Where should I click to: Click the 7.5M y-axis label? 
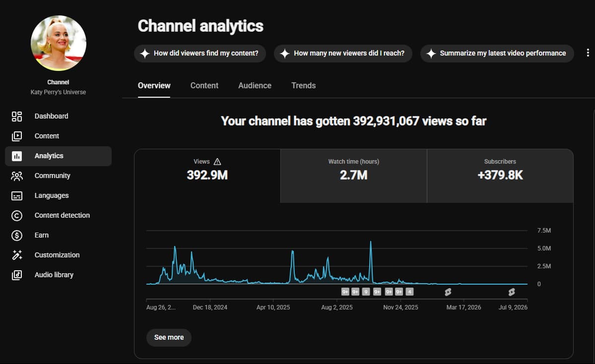click(x=544, y=231)
